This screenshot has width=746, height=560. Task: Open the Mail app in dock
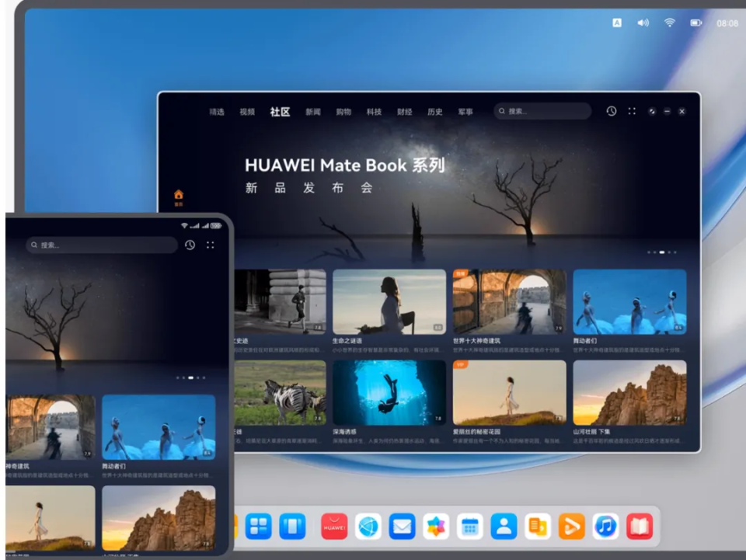click(402, 527)
